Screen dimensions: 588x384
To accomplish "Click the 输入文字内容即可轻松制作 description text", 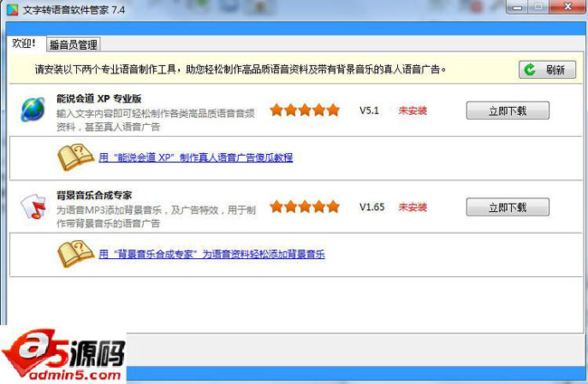I will (x=156, y=120).
